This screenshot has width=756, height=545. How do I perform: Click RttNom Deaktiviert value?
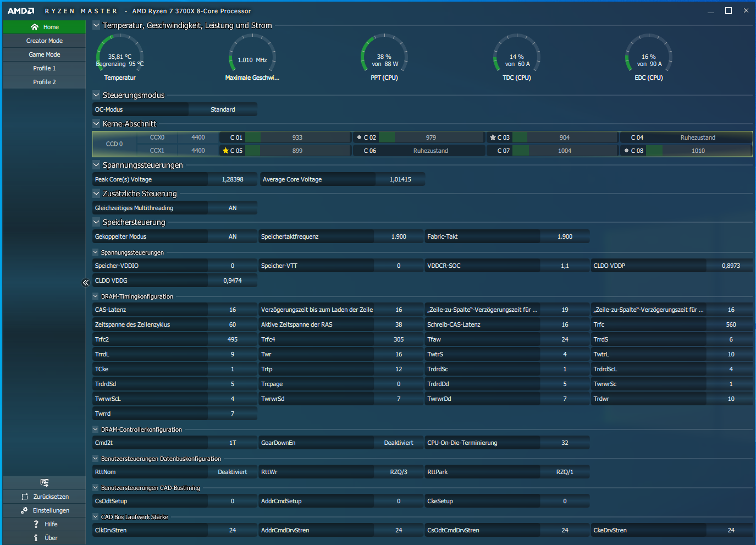[x=233, y=472]
